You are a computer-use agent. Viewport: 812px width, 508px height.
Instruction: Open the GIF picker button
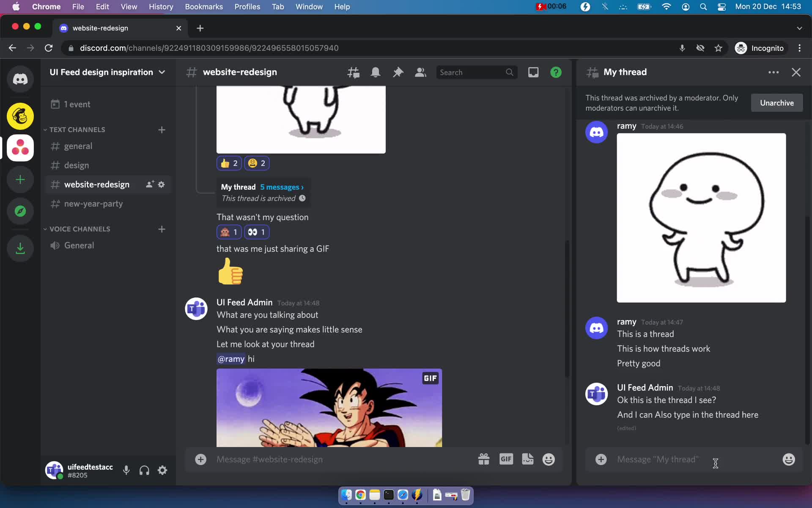(506, 459)
